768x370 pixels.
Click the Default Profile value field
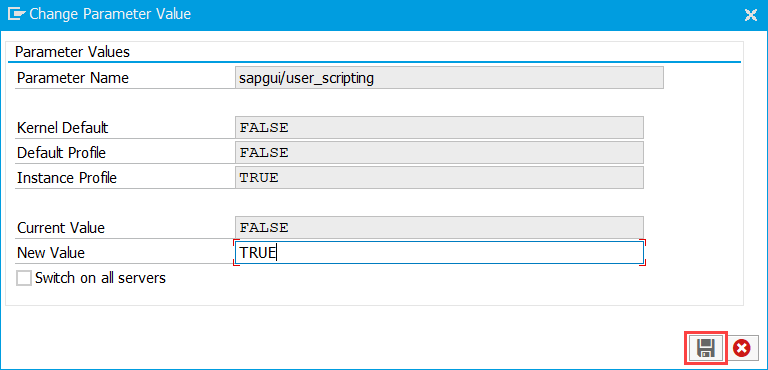click(x=439, y=152)
